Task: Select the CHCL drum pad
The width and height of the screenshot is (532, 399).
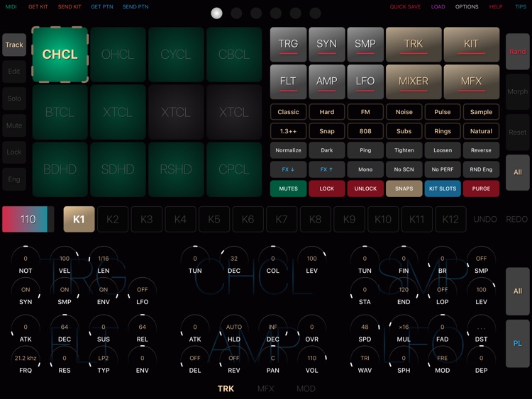Action: point(60,55)
